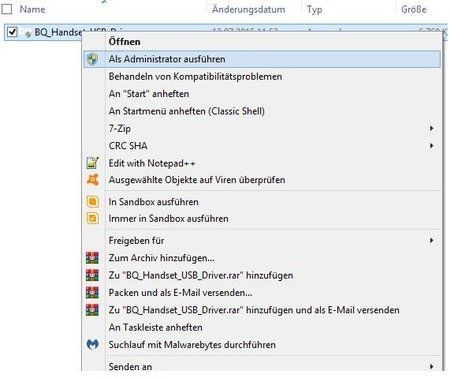Image resolution: width=450 pixels, height=378 pixels.
Task: Click the Avast icon for virus check
Action: click(x=92, y=180)
